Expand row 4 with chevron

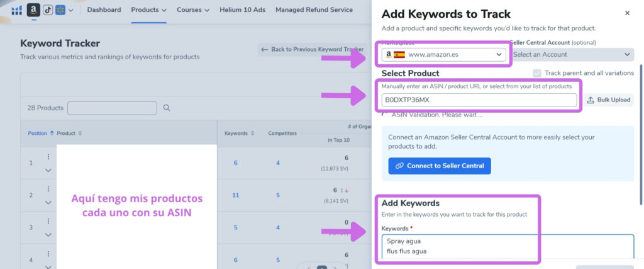click(48, 266)
